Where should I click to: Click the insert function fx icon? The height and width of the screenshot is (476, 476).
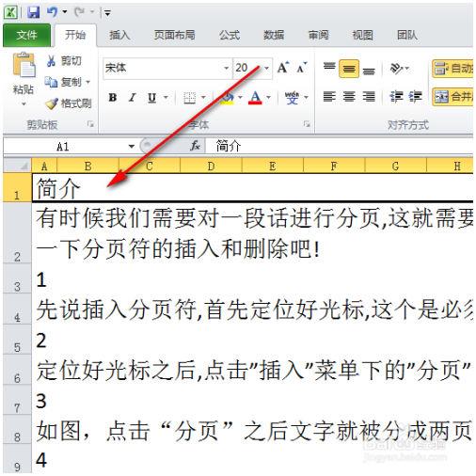195,146
